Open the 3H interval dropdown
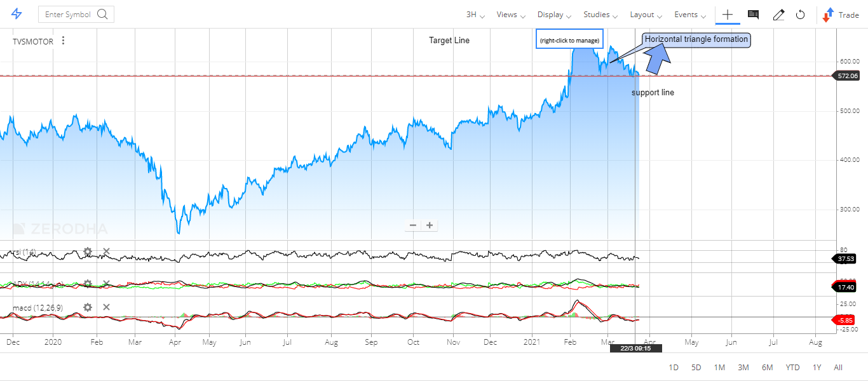Screen dimensions: 868x381 coord(475,15)
